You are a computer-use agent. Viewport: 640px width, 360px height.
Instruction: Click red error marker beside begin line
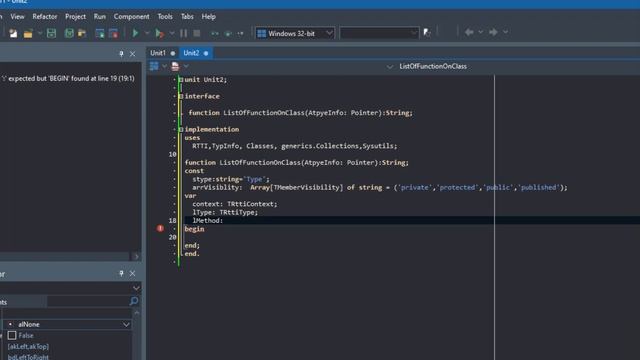pyautogui.click(x=160, y=229)
